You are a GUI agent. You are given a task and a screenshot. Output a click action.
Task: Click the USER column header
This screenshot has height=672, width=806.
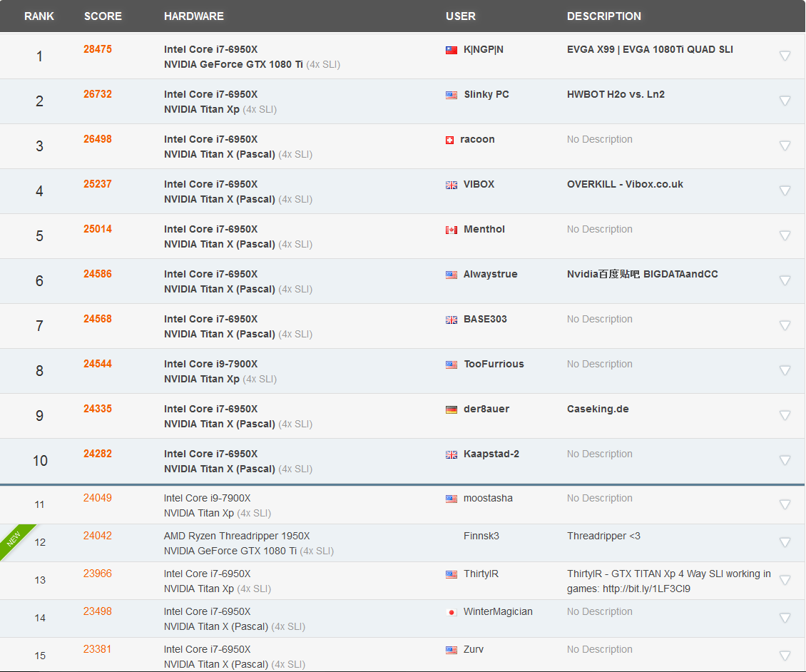click(x=461, y=16)
